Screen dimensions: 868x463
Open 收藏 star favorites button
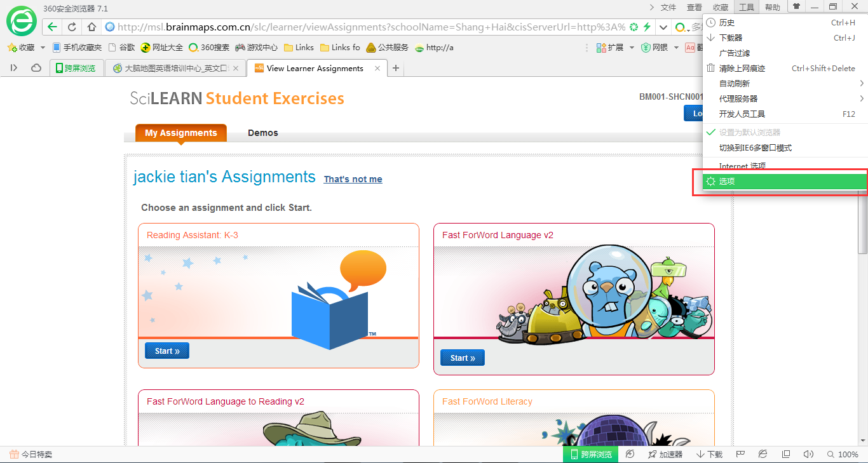click(22, 48)
